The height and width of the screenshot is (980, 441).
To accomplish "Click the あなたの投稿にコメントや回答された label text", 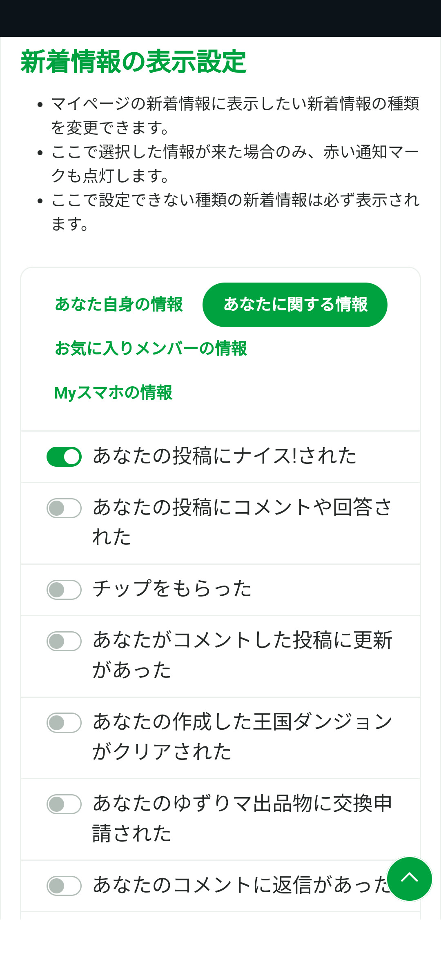I will click(x=242, y=522).
